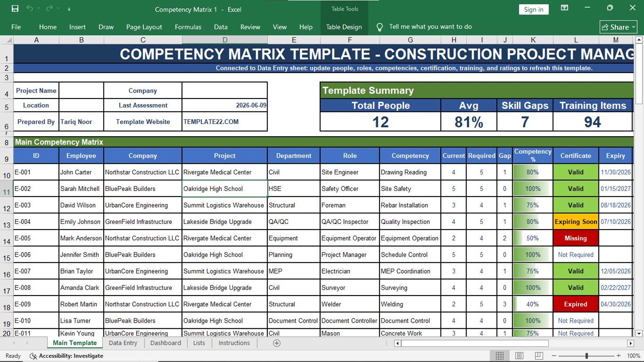Switch to the Dashboard sheet tab
The height and width of the screenshot is (362, 644).
165,343
